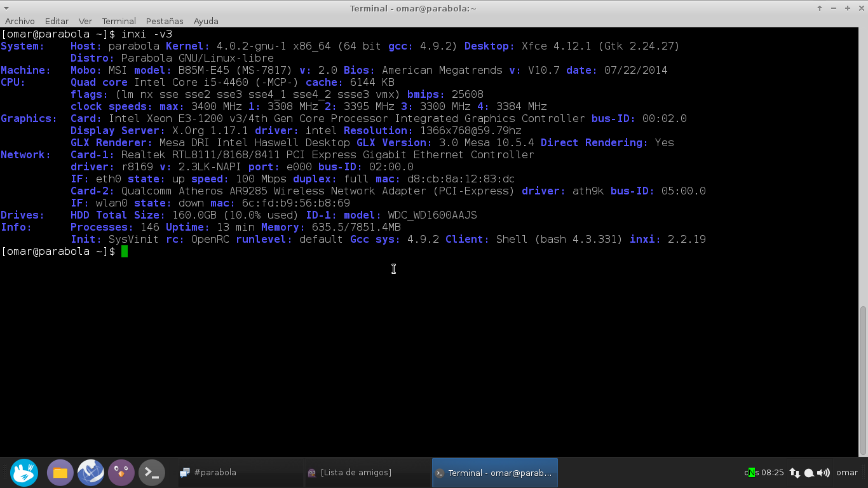Click the window title bar text

tap(413, 8)
